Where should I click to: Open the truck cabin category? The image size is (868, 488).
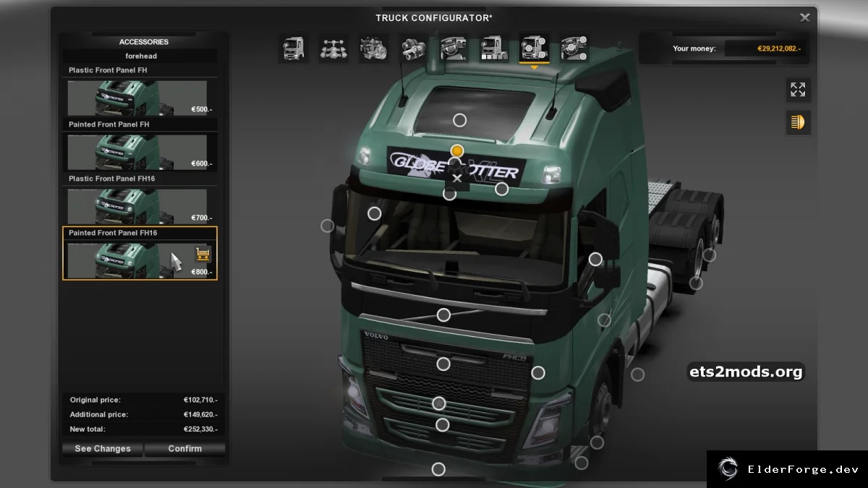pos(294,48)
